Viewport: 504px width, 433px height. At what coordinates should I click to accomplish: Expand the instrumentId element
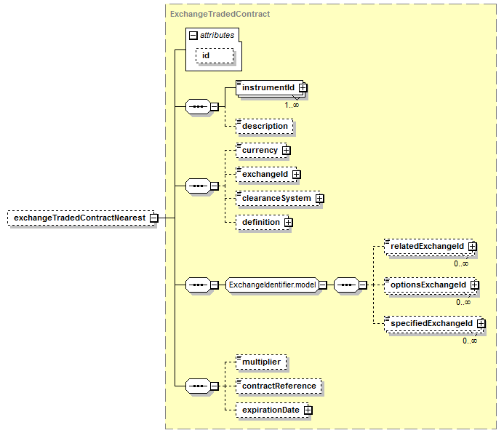(x=303, y=88)
